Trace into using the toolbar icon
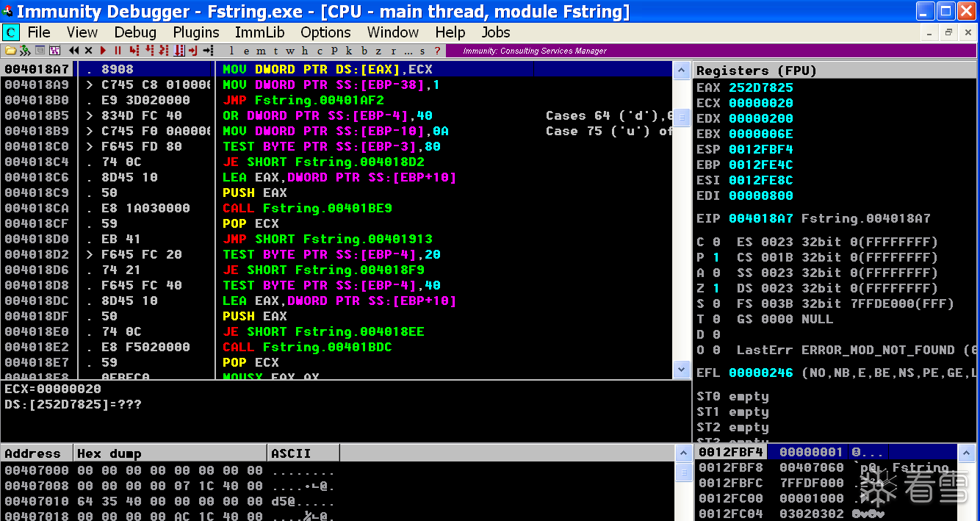 click(164, 51)
